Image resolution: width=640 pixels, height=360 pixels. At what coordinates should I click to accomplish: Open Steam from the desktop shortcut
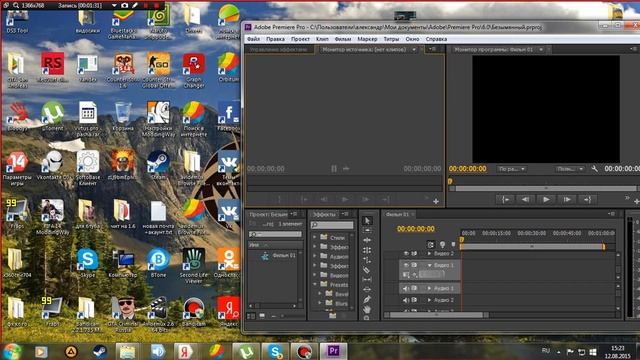point(158,165)
